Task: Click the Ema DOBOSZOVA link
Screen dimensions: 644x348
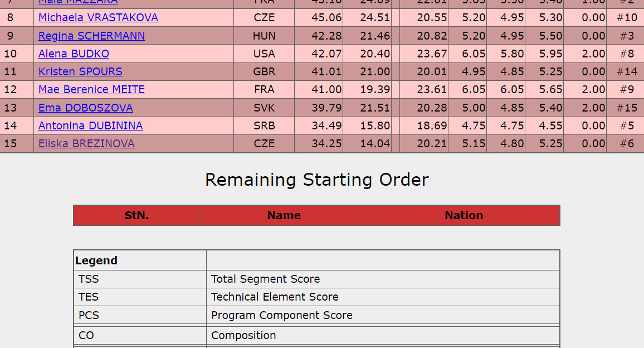Action: point(85,108)
